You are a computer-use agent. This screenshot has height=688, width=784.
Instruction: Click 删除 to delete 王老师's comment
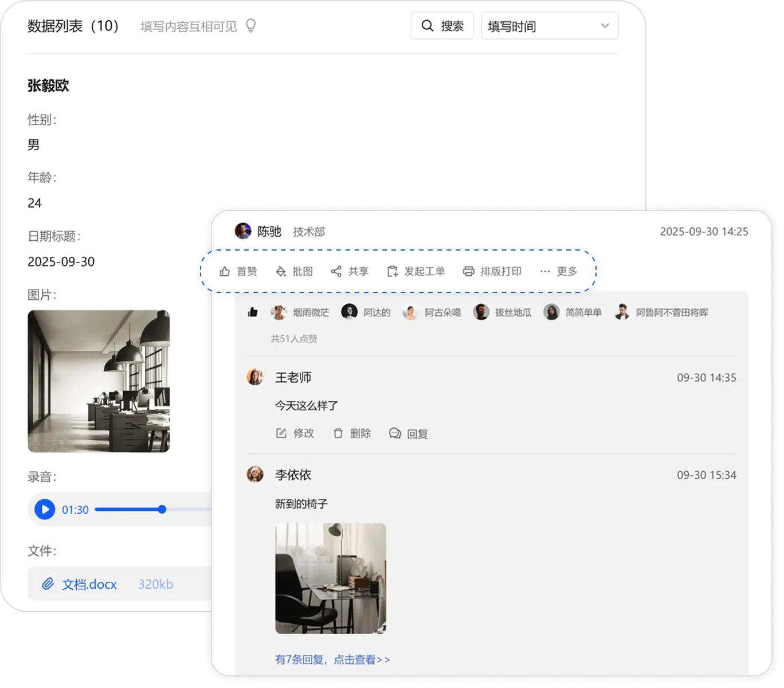352,433
